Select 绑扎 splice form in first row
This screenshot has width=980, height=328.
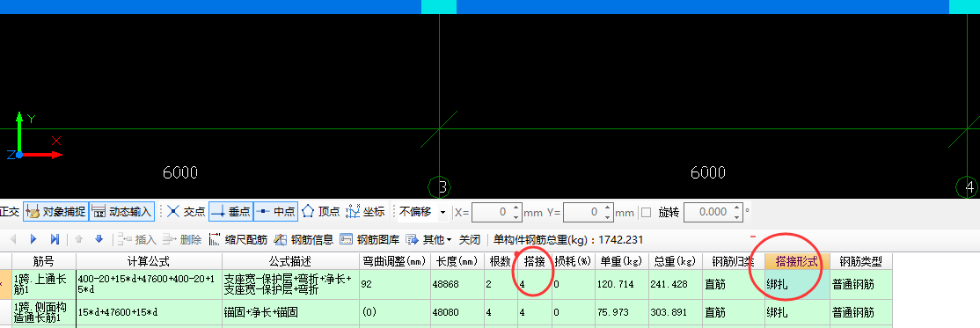797,284
